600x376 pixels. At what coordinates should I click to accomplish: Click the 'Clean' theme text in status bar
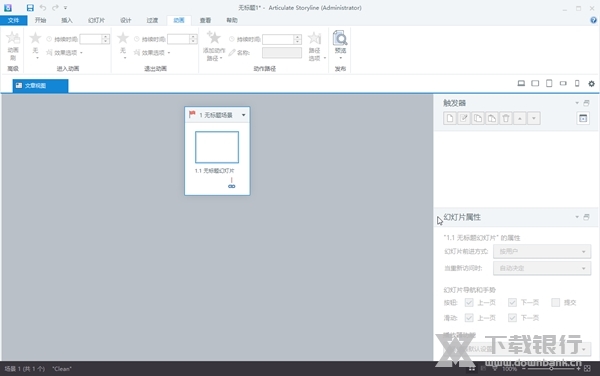click(x=62, y=369)
